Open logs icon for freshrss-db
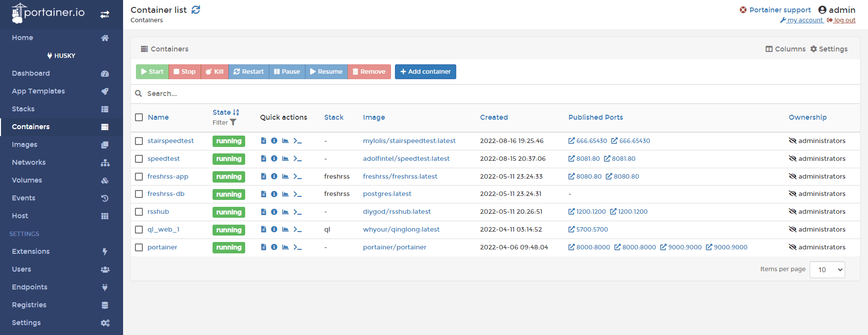 tap(263, 194)
